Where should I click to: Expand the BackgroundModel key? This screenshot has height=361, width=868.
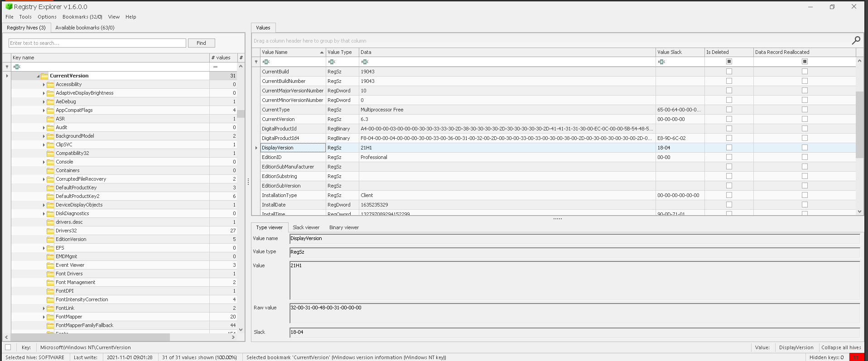(44, 136)
